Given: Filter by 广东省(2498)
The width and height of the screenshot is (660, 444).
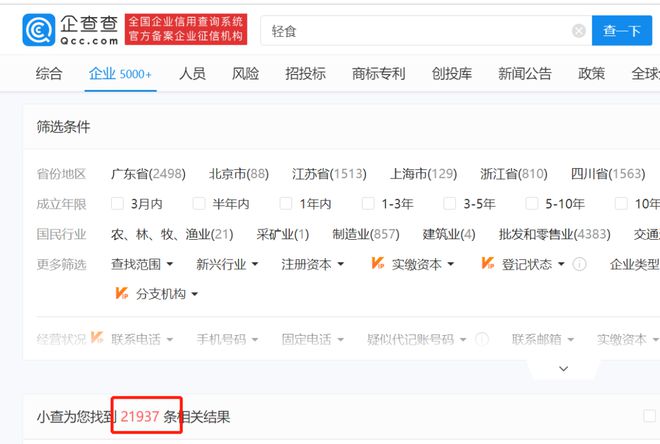Looking at the screenshot, I should (x=148, y=174).
